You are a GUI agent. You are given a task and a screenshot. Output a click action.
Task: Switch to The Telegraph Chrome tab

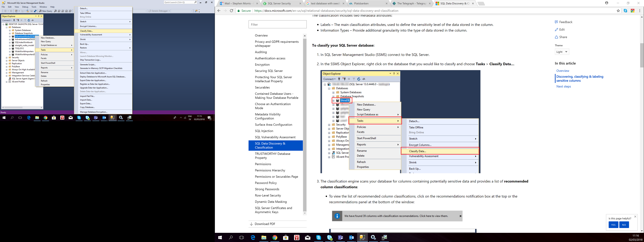pos(411,4)
